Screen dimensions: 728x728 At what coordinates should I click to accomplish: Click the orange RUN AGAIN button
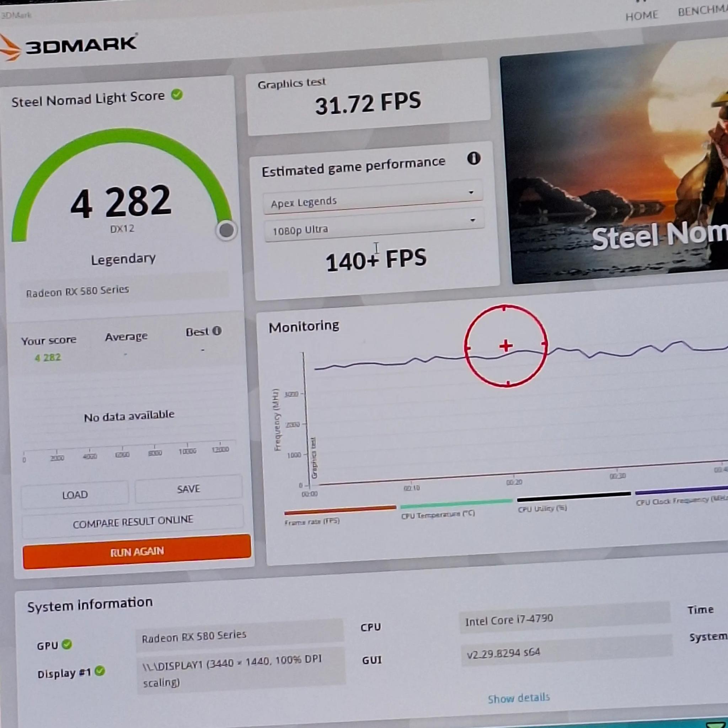137,552
